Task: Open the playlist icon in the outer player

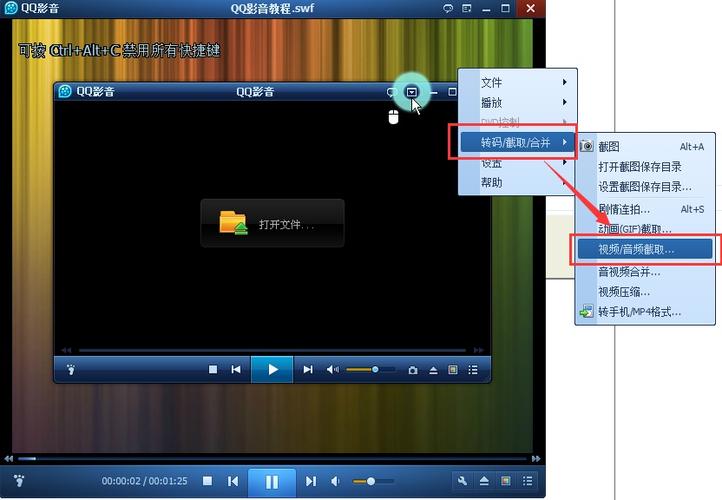Action: click(528, 481)
